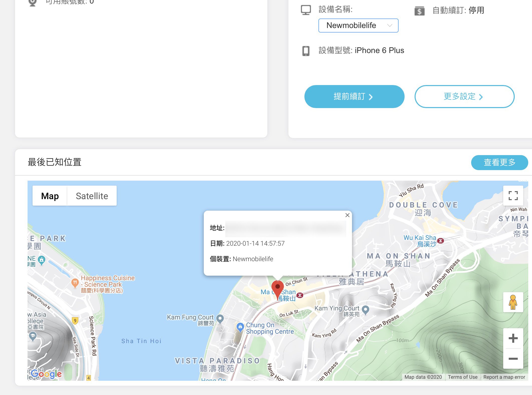The width and height of the screenshot is (532, 395).
Task: Click the route 9 highway shield
Action: [75, 320]
